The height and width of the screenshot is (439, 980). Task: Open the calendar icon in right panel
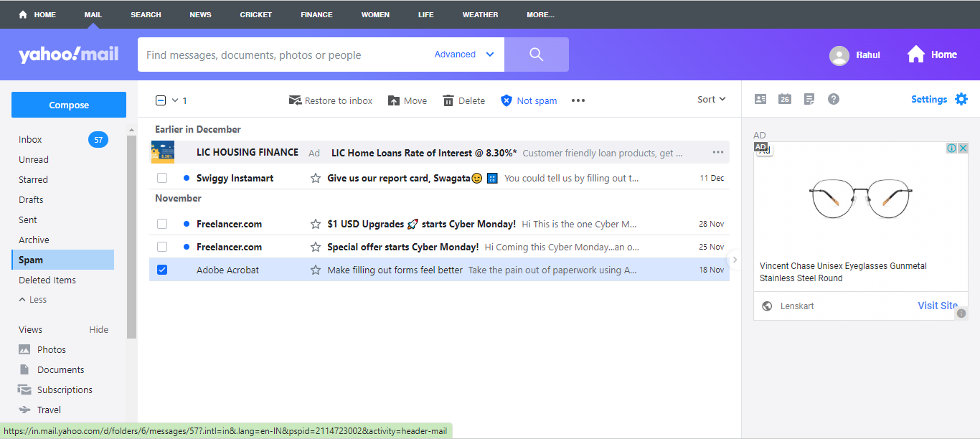(785, 99)
